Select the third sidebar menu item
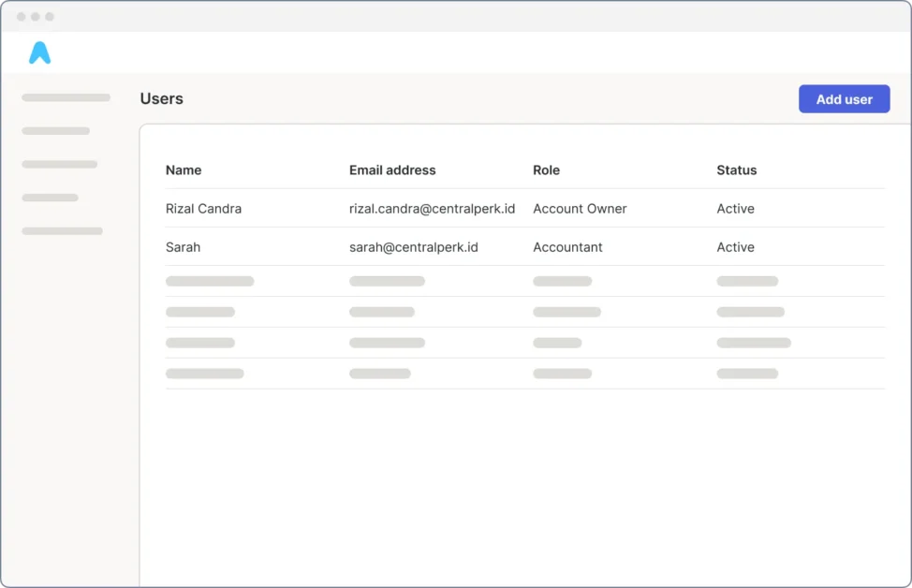The width and height of the screenshot is (912, 588). pyautogui.click(x=59, y=164)
